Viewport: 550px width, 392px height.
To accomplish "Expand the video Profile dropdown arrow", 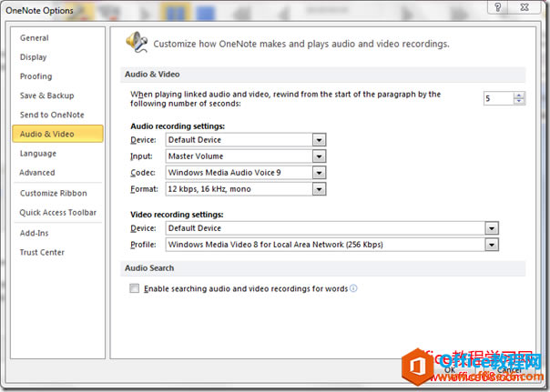I will (492, 245).
